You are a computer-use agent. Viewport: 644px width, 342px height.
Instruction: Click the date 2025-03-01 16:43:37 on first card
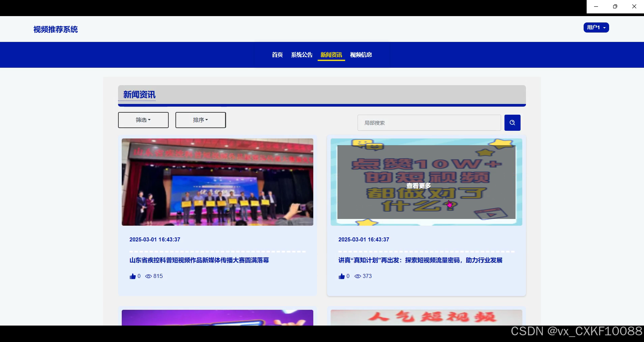tap(155, 239)
